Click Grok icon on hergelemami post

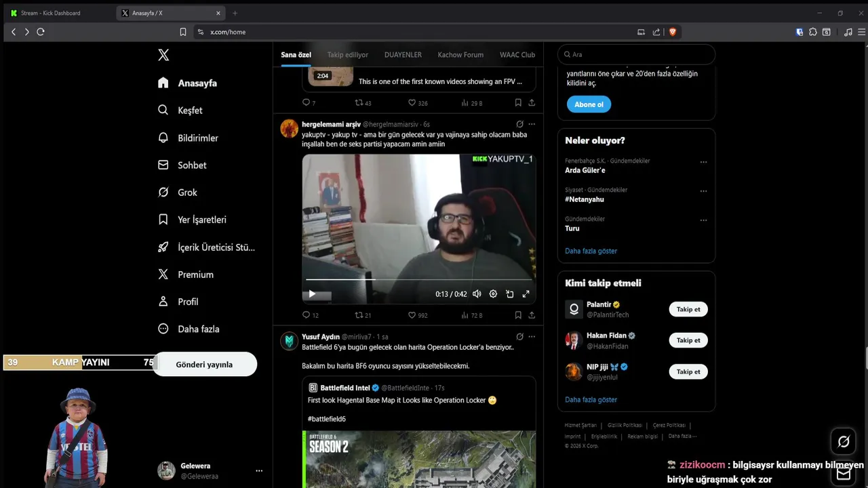click(519, 124)
